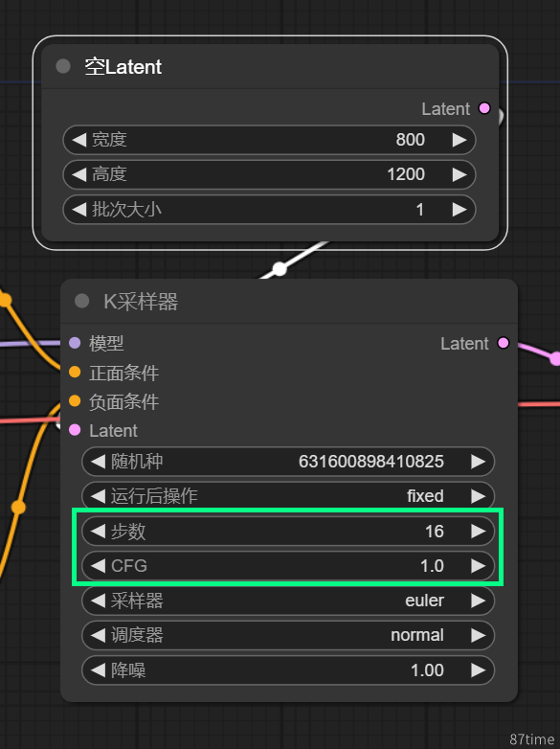The image size is (560, 749).
Task: Select next 采样器 sampler with right arrow
Action: (478, 601)
